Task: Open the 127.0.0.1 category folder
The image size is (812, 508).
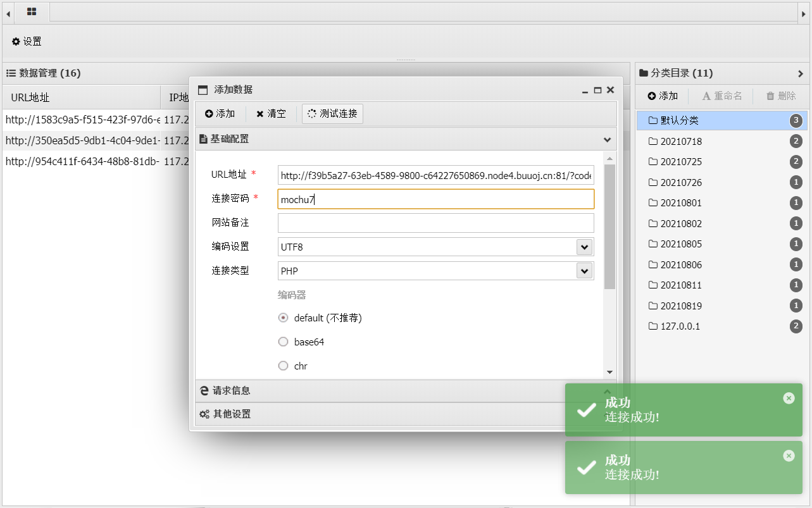Action: click(680, 326)
